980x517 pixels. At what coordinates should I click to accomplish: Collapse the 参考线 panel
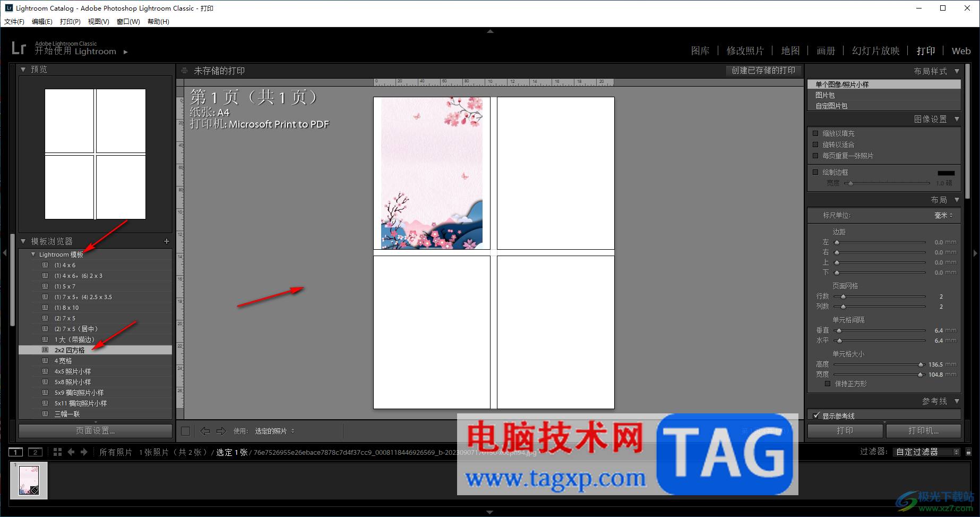point(957,401)
